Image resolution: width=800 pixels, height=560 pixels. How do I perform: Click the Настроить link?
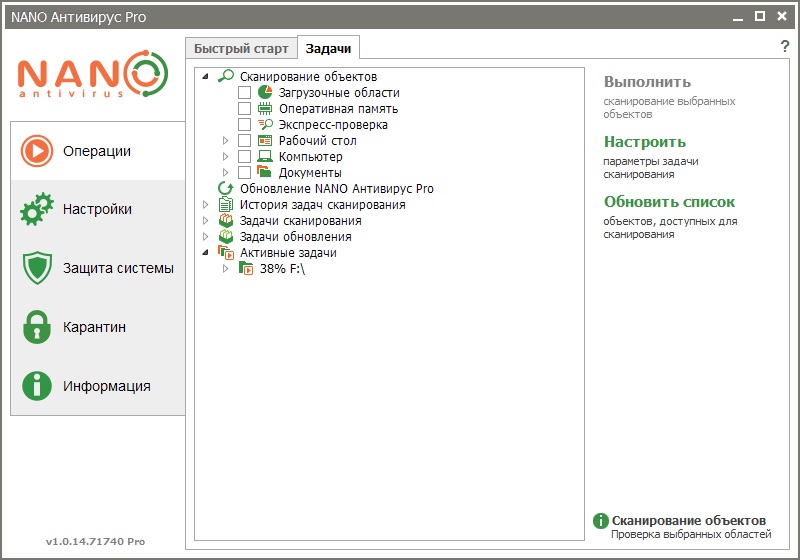(x=645, y=142)
